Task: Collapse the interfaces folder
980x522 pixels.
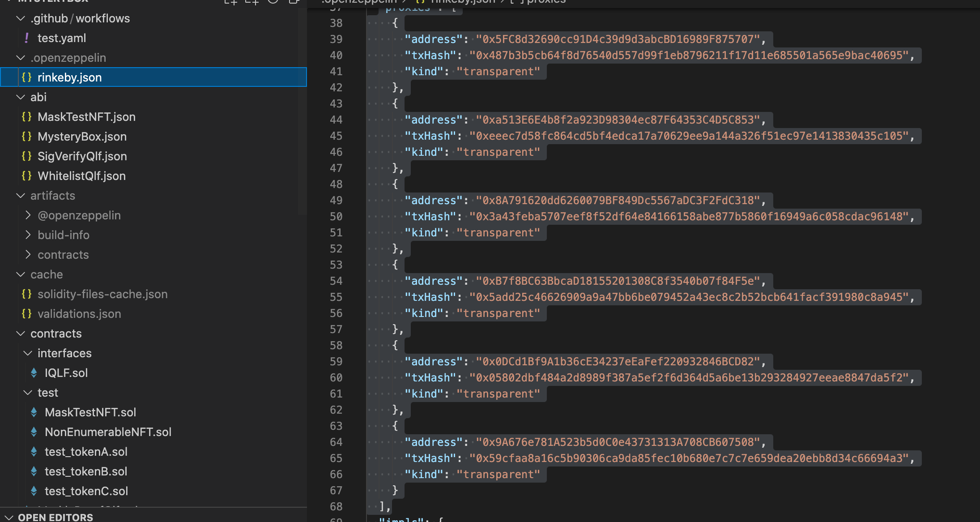Action: click(x=28, y=353)
